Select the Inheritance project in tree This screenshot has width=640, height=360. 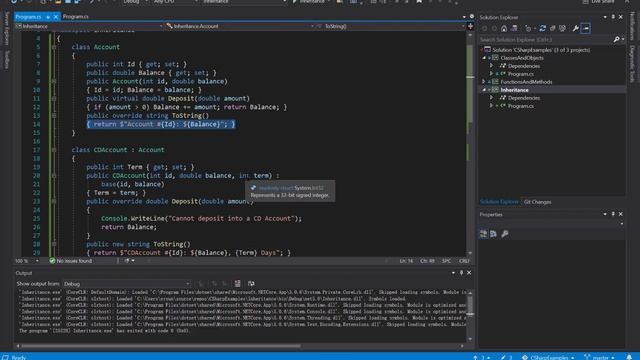click(x=514, y=90)
